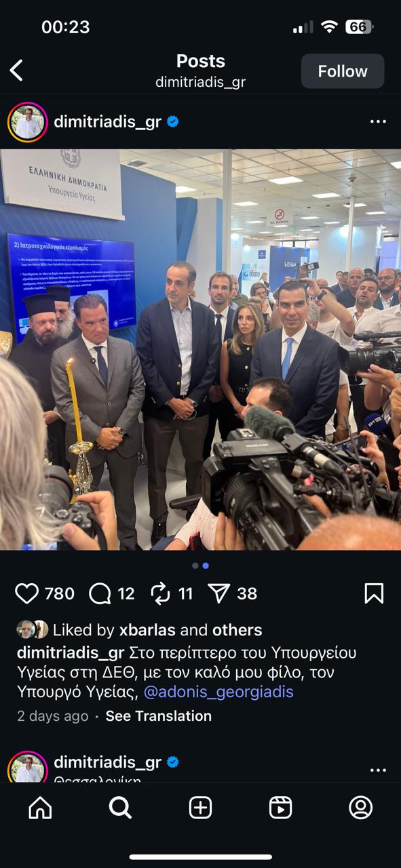
Task: Tap See Translation under caption
Action: pos(159,716)
